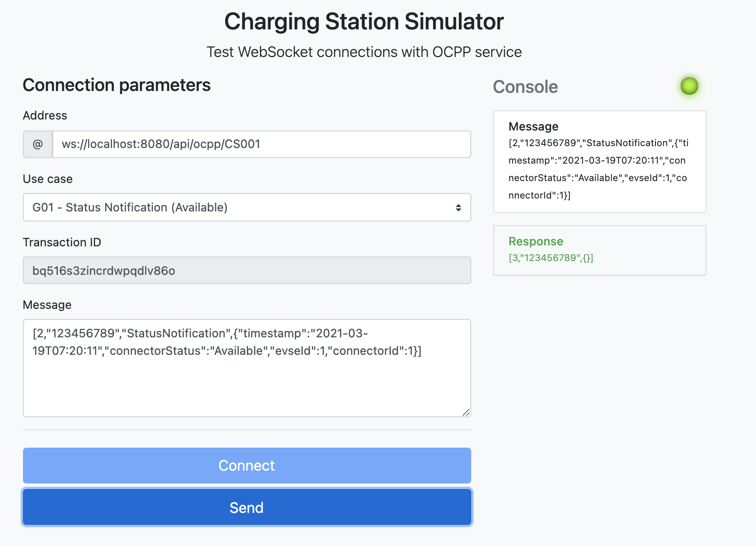Viewport: 756px width, 546px height.
Task: Select the Console heading
Action: point(525,87)
